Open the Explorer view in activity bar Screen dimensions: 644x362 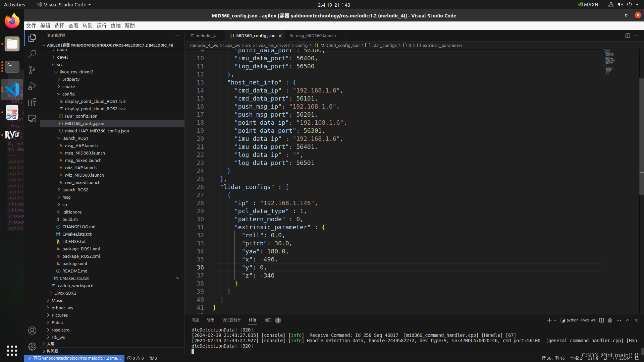click(x=32, y=38)
